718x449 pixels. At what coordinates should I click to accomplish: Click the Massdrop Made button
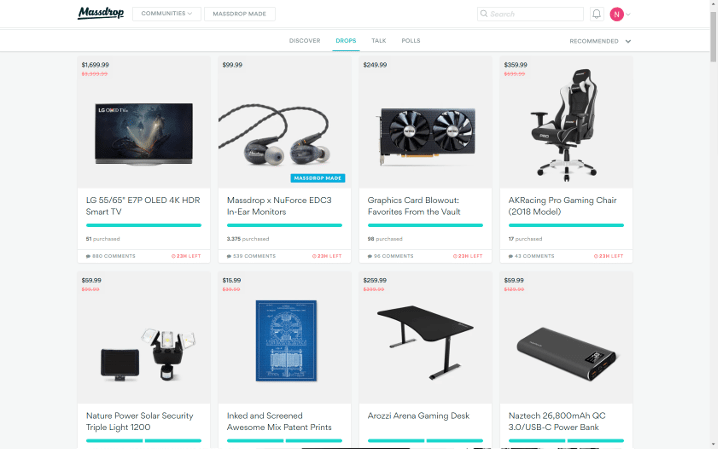click(x=239, y=14)
